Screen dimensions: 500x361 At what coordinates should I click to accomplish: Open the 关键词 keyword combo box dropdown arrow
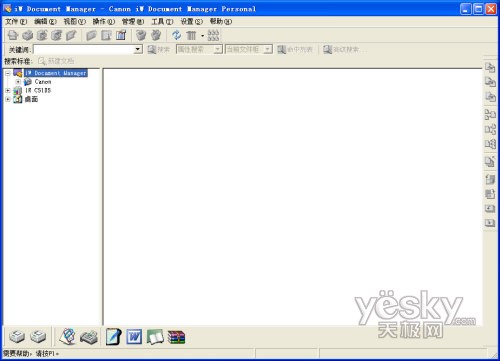(x=138, y=50)
